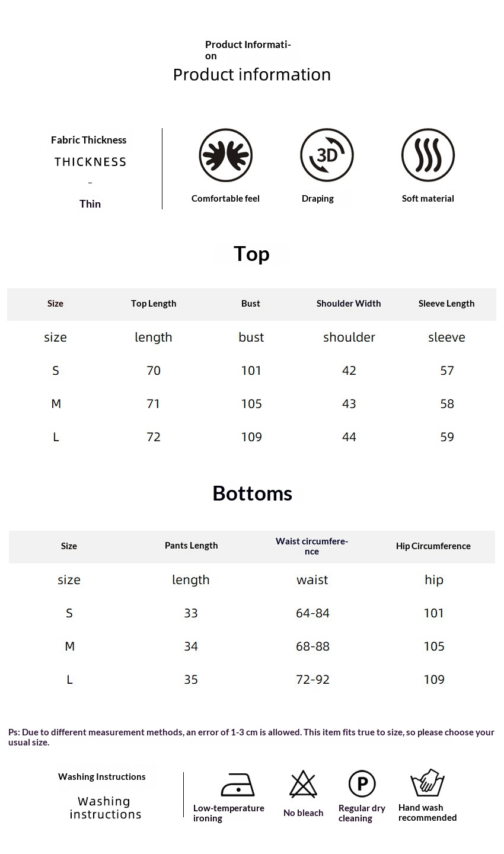
Task: Select the Top section heading
Action: click(x=251, y=254)
